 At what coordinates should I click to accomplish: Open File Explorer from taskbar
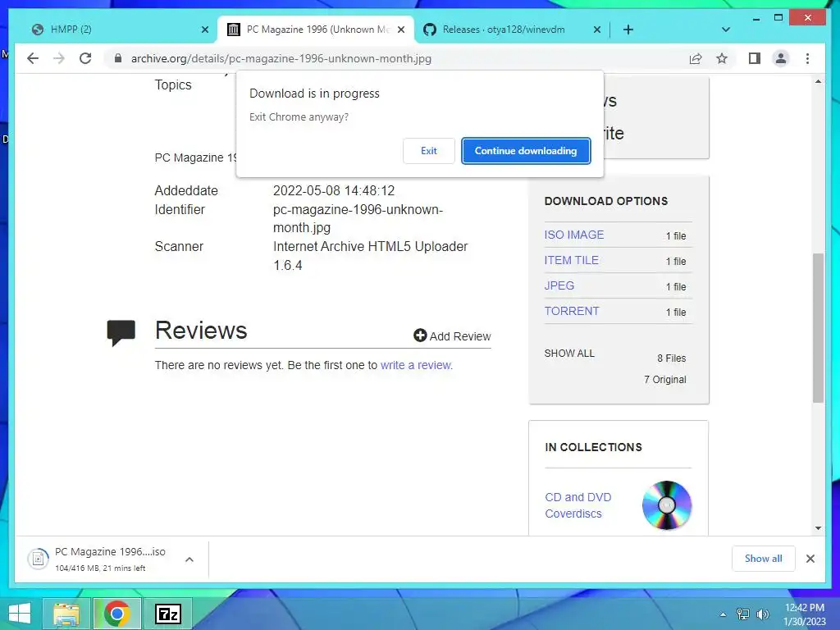pyautogui.click(x=66, y=614)
